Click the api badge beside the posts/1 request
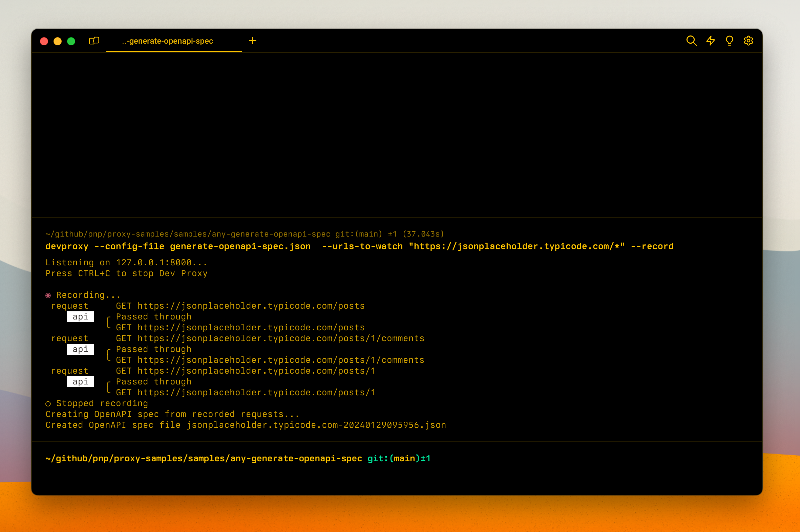The image size is (800, 532). [x=80, y=382]
